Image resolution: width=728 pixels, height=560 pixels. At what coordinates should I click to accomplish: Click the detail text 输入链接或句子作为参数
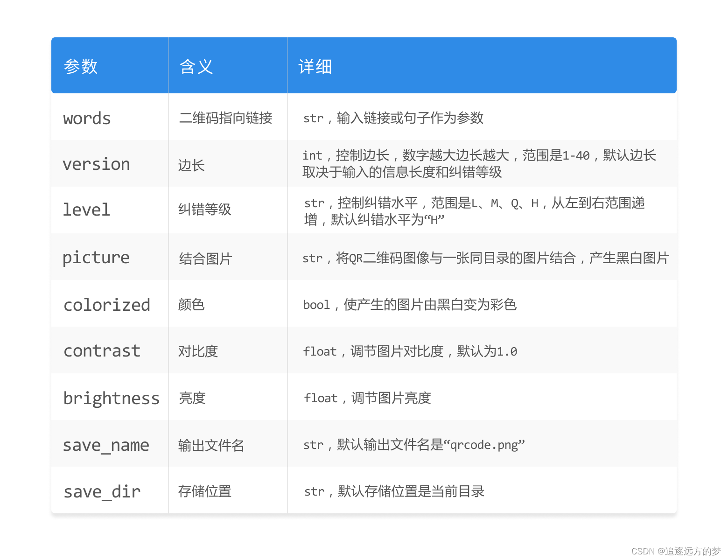coord(410,118)
